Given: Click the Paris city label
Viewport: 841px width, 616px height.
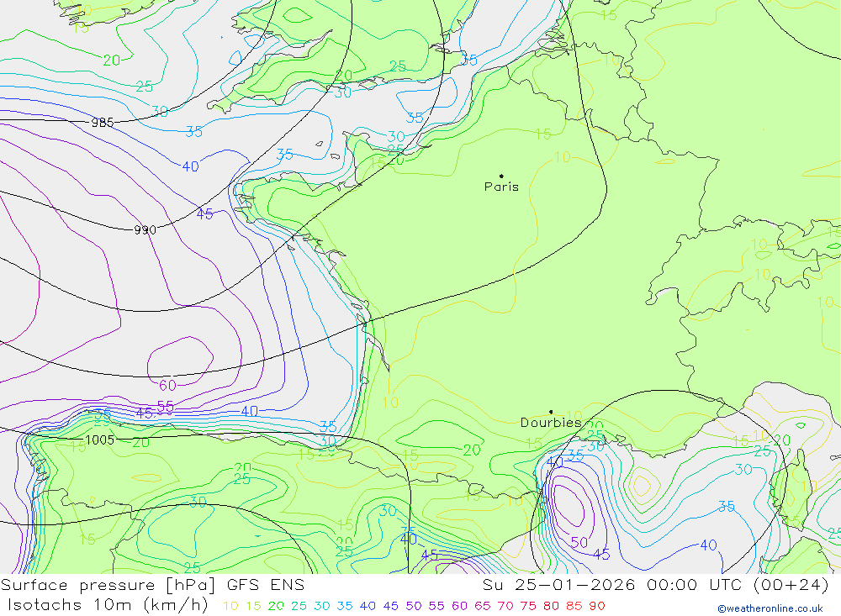Looking at the screenshot, I should click(501, 187).
